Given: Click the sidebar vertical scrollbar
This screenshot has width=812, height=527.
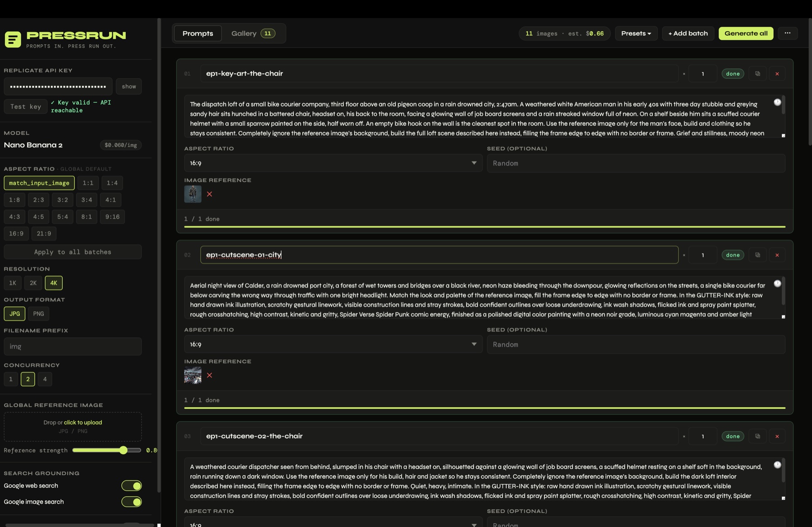Looking at the screenshot, I should pos(159,255).
